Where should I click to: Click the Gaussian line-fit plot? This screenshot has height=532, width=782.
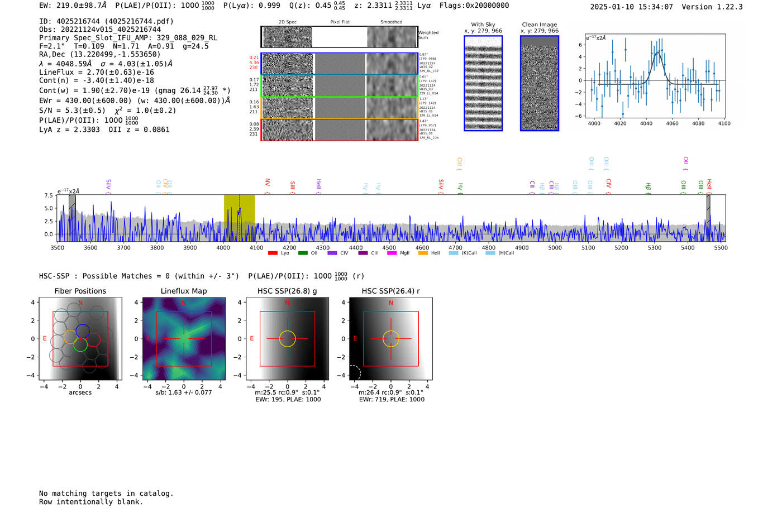pos(655,76)
